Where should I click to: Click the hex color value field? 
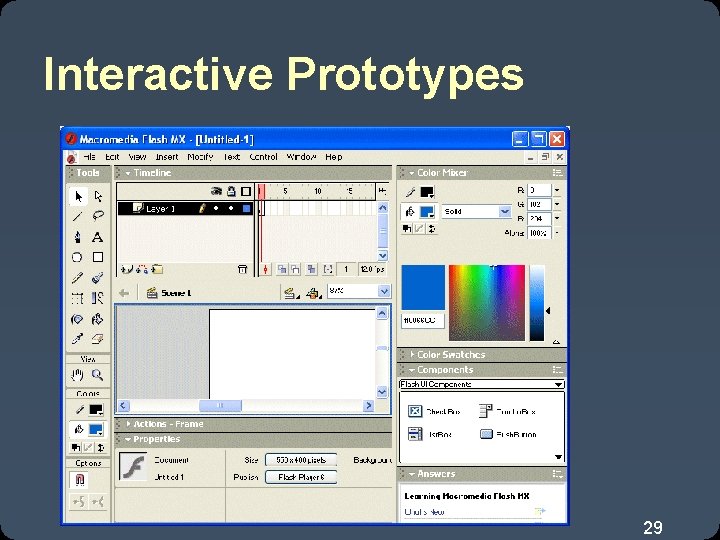pyautogui.click(x=423, y=321)
